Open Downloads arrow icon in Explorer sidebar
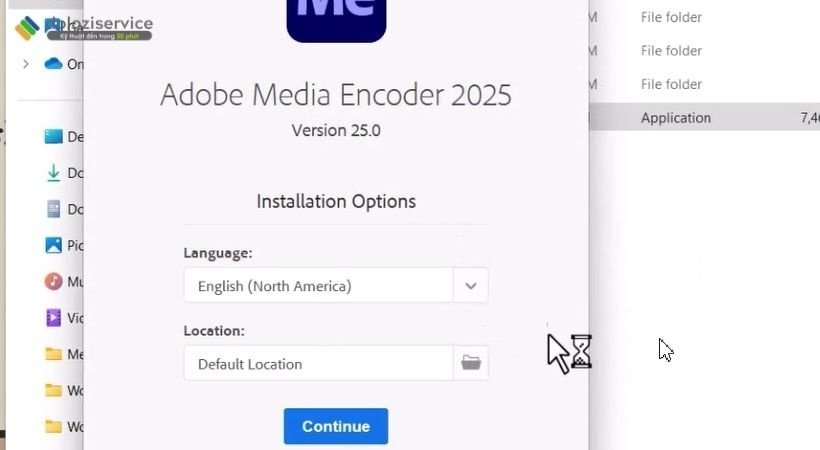 53,173
